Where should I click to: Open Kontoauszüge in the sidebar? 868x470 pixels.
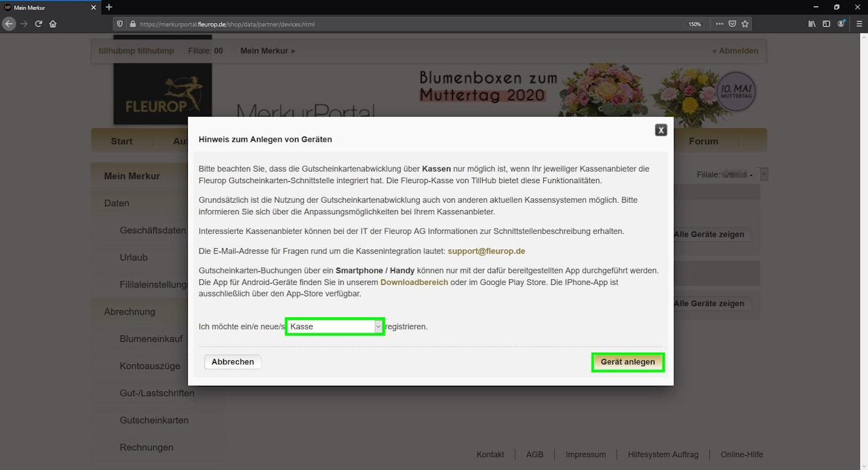coord(150,366)
